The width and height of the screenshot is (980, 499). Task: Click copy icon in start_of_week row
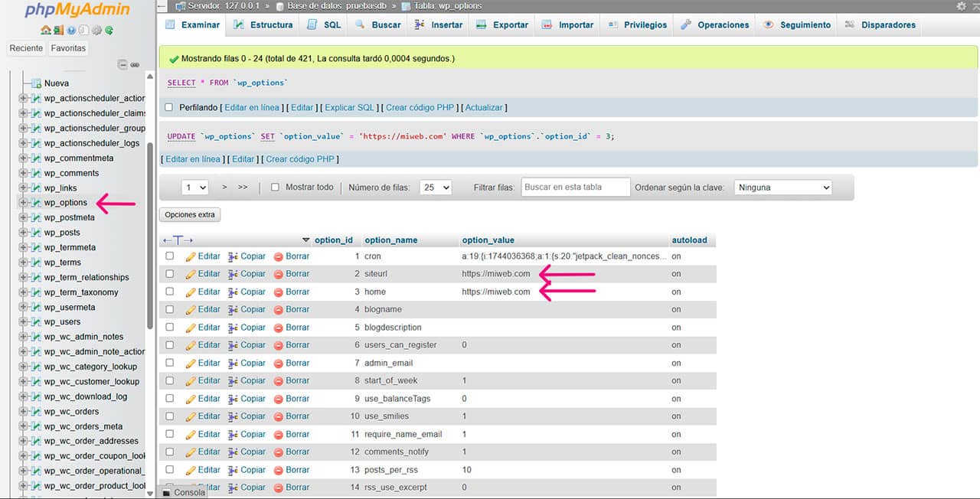click(233, 381)
